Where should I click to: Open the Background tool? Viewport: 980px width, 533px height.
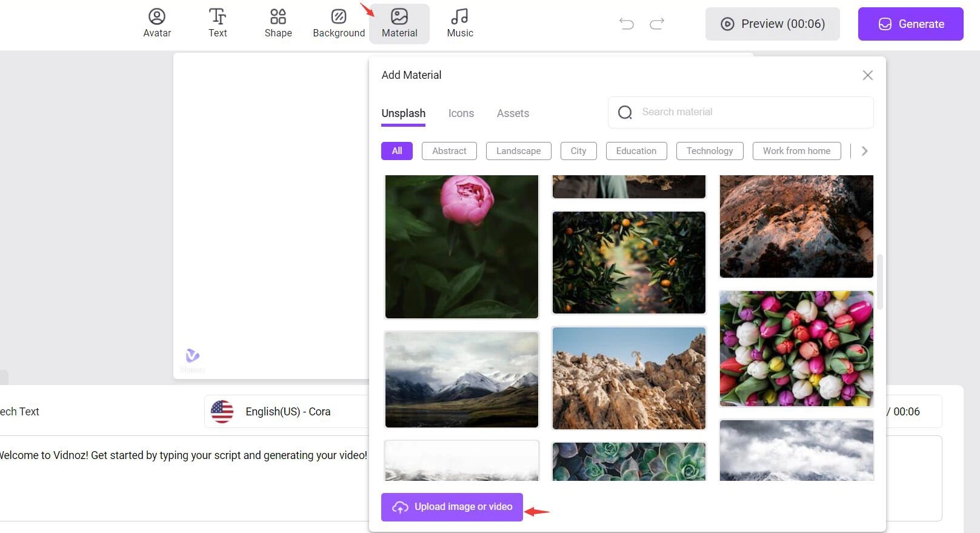pos(339,24)
